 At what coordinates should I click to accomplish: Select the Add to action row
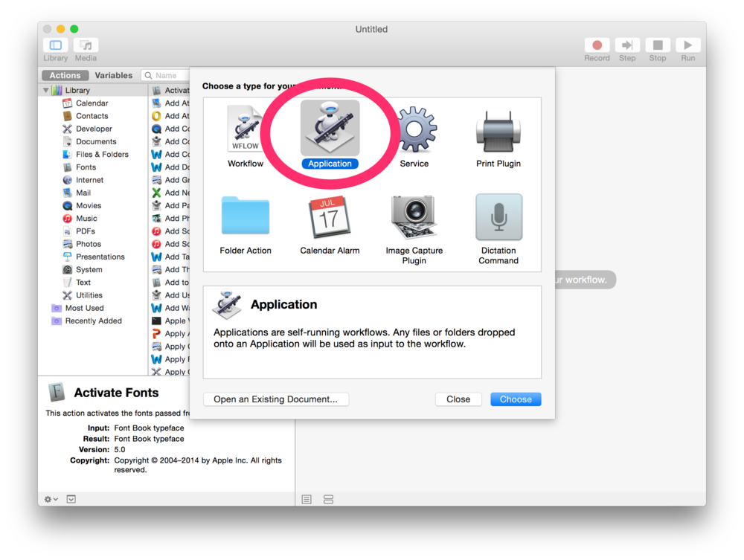pos(170,282)
